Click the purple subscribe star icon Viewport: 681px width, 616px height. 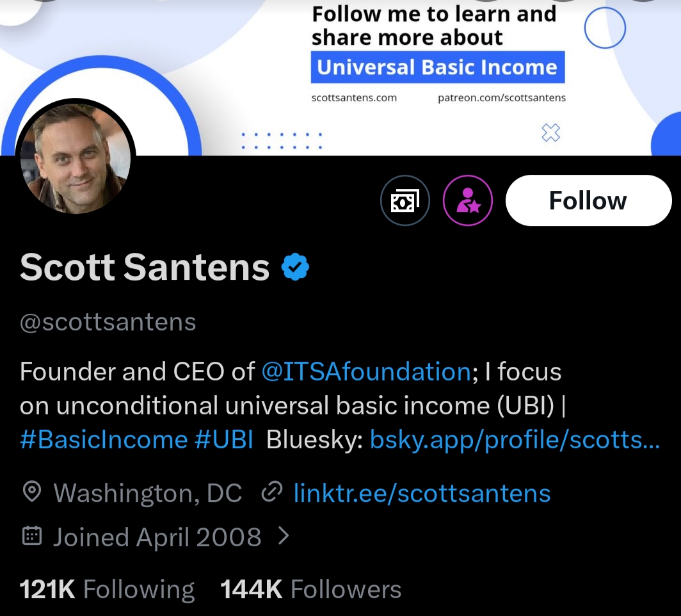pos(468,201)
